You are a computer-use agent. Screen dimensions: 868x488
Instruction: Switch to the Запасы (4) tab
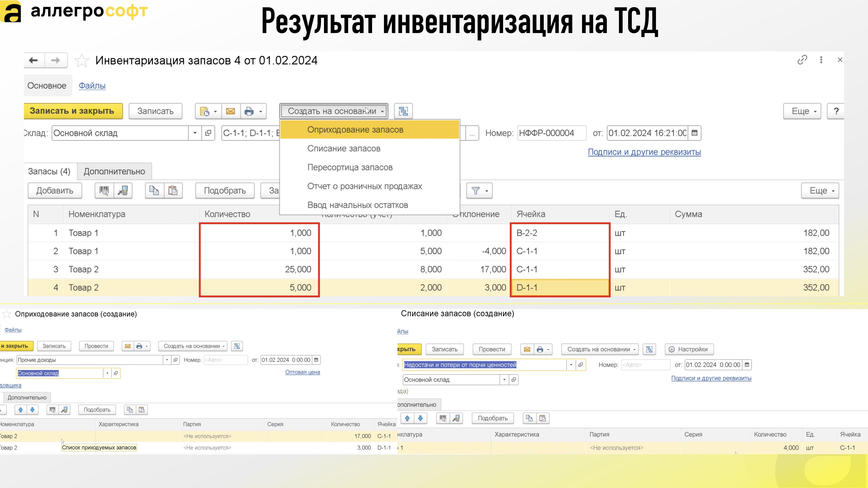(49, 171)
